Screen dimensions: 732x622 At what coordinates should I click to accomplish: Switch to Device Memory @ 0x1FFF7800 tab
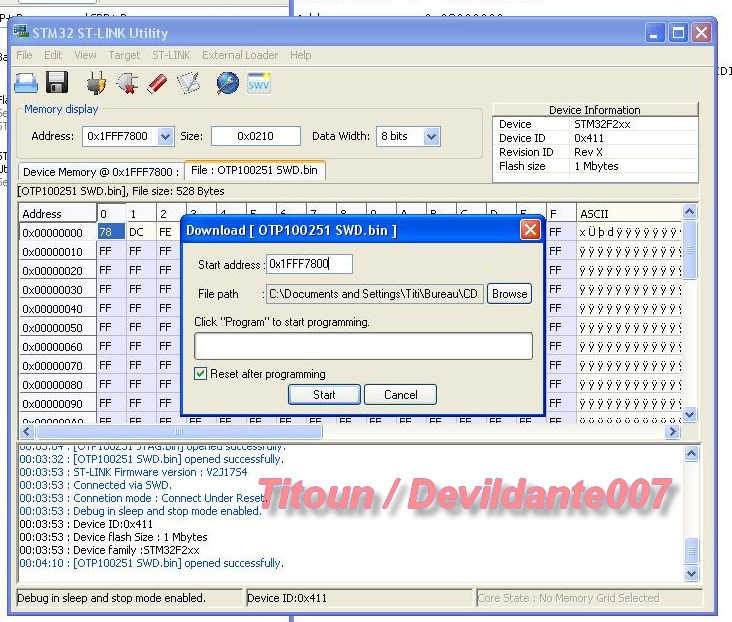tap(101, 172)
